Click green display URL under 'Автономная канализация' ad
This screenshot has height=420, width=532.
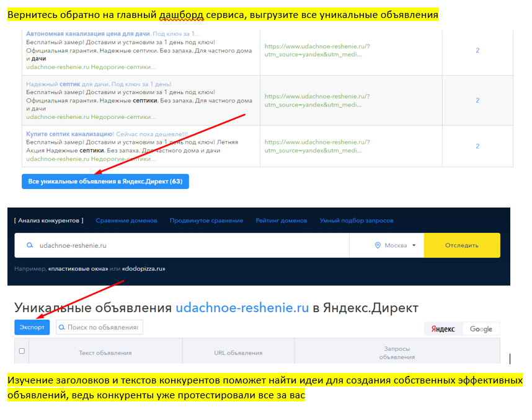click(91, 67)
